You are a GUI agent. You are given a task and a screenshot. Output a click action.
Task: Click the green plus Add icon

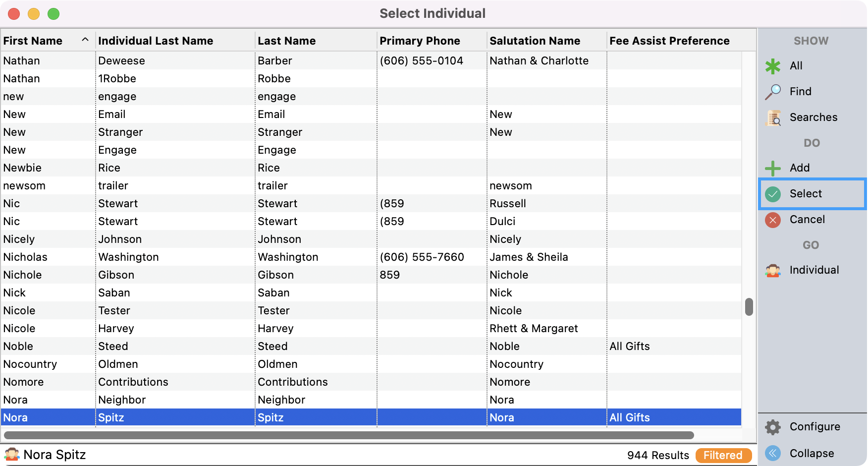[772, 168]
